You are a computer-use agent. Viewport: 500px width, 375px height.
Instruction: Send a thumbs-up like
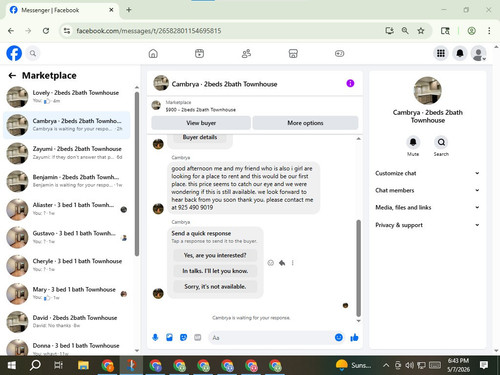354,337
